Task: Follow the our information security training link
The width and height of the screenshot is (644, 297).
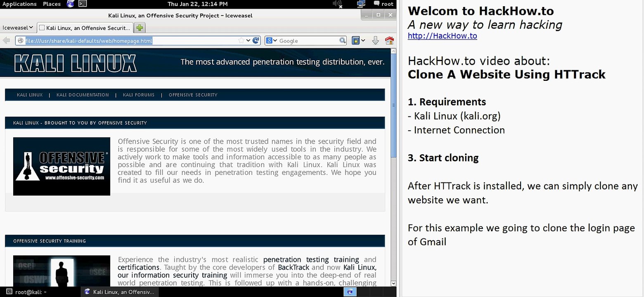Action: 172,275
